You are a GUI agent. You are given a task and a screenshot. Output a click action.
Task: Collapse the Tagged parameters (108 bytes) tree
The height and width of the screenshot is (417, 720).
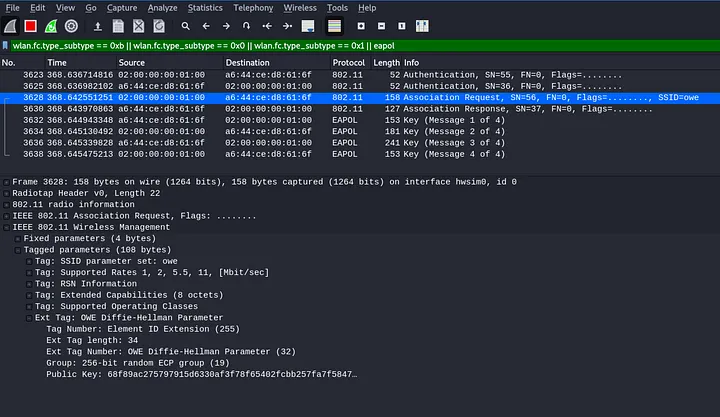pyautogui.click(x=18, y=249)
